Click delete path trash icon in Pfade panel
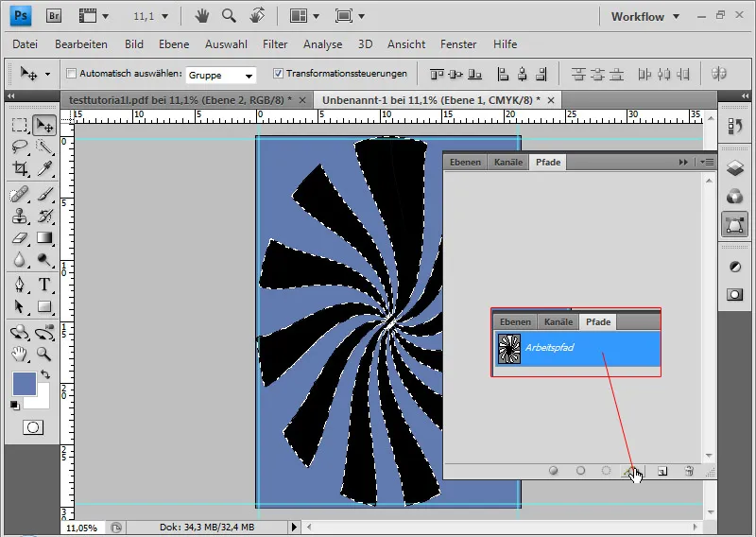The height and width of the screenshot is (537, 756). click(x=689, y=471)
